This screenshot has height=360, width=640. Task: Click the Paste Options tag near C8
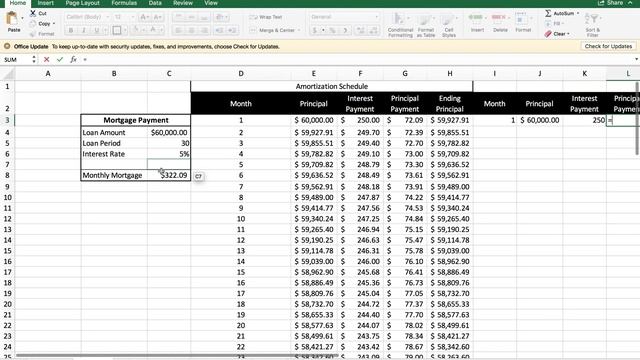pos(198,176)
